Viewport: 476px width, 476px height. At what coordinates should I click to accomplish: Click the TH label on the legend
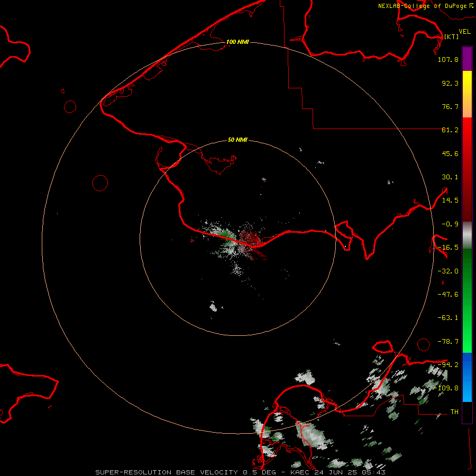point(454,412)
